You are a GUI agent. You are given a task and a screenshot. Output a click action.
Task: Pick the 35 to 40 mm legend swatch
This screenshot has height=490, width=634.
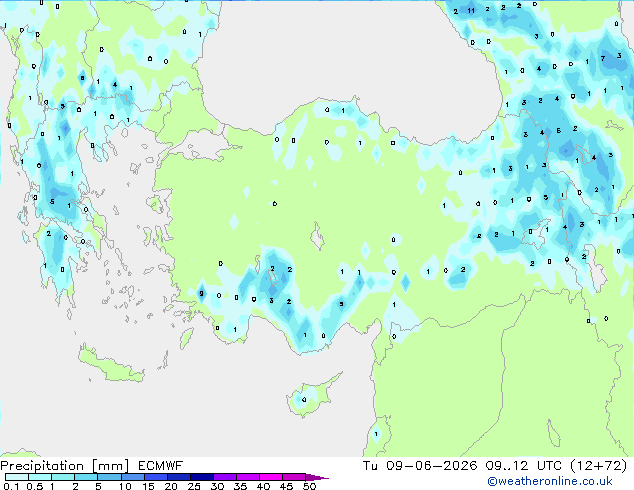point(248,477)
